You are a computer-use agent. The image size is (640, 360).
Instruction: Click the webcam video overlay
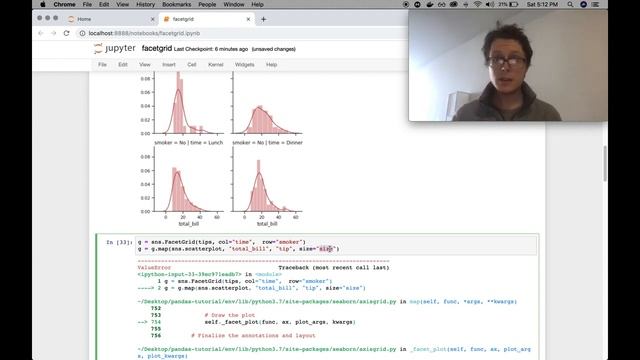508,65
